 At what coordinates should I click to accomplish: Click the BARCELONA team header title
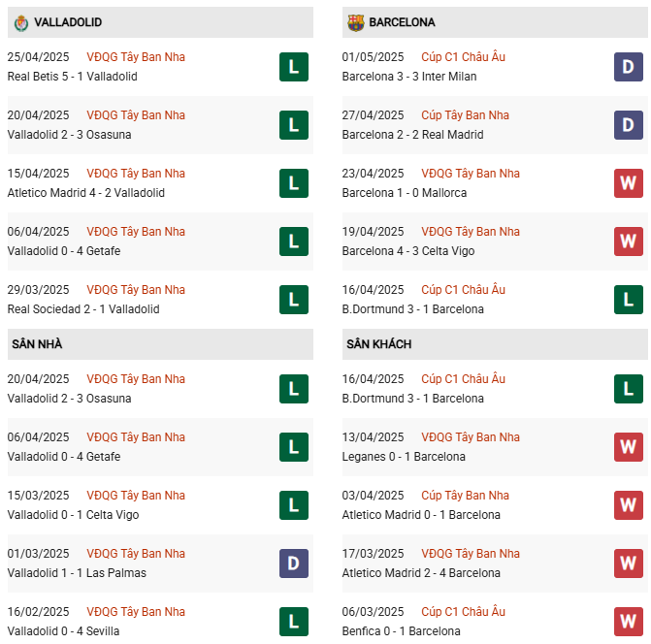(x=402, y=22)
